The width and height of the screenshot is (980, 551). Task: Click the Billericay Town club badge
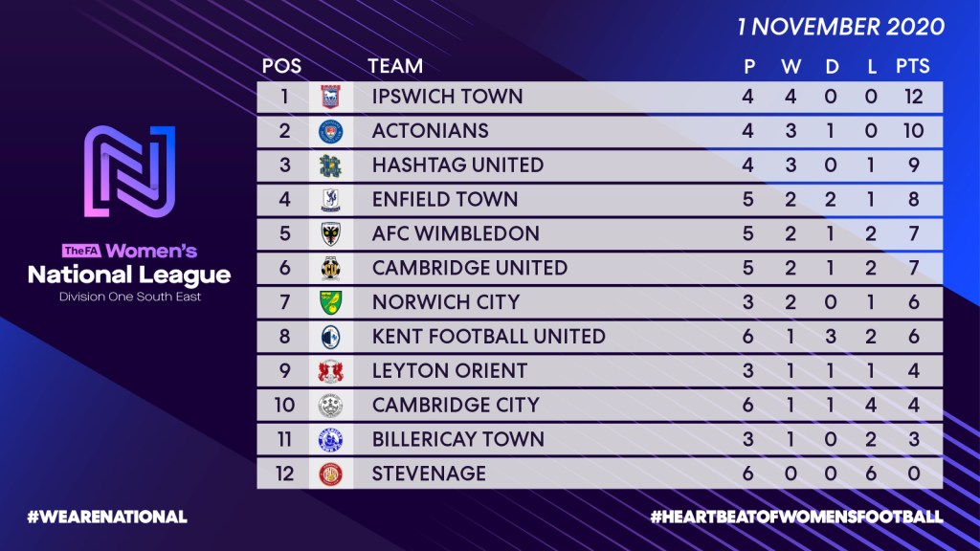pyautogui.click(x=330, y=440)
